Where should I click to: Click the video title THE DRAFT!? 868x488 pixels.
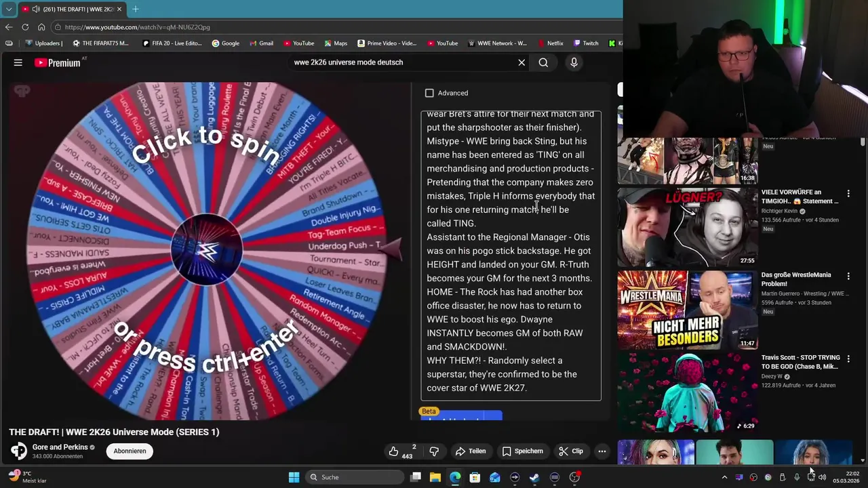tap(114, 432)
